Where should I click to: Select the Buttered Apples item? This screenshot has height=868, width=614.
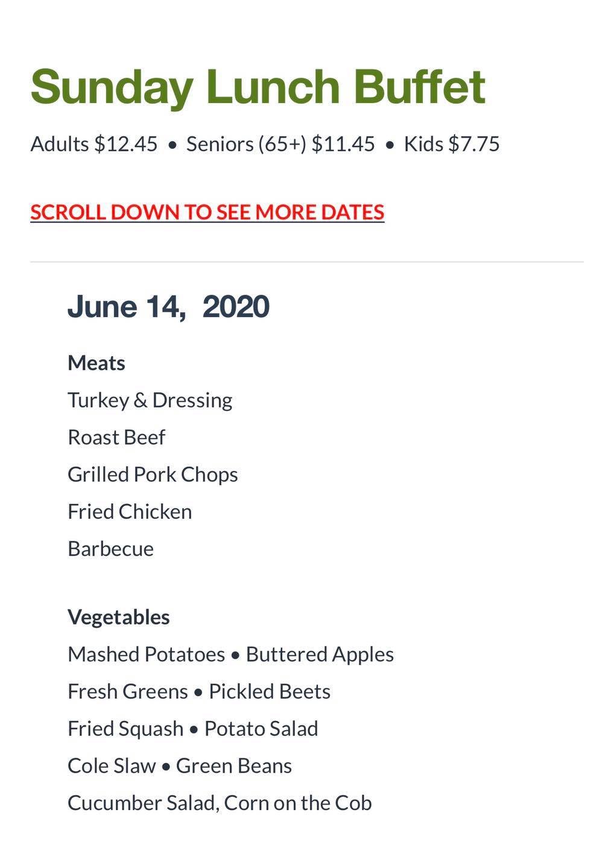click(x=320, y=655)
